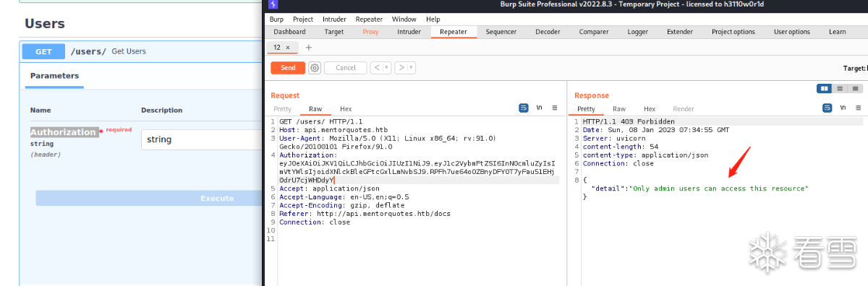Select the Repeater tool tab
The image size is (868, 286).
pos(454,32)
